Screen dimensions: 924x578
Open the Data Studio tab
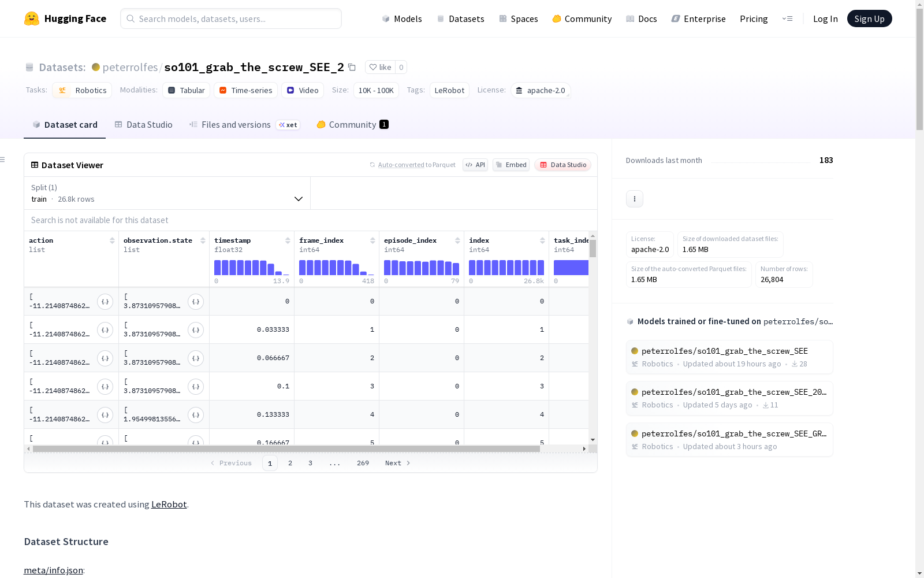coord(144,125)
